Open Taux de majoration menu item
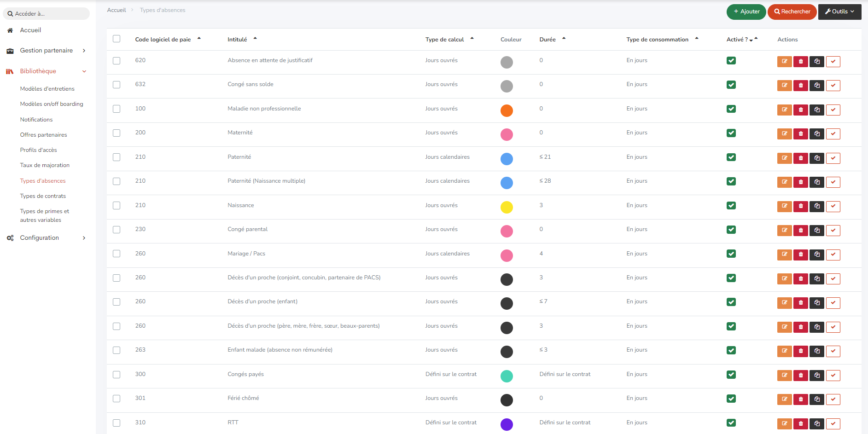 [45, 165]
